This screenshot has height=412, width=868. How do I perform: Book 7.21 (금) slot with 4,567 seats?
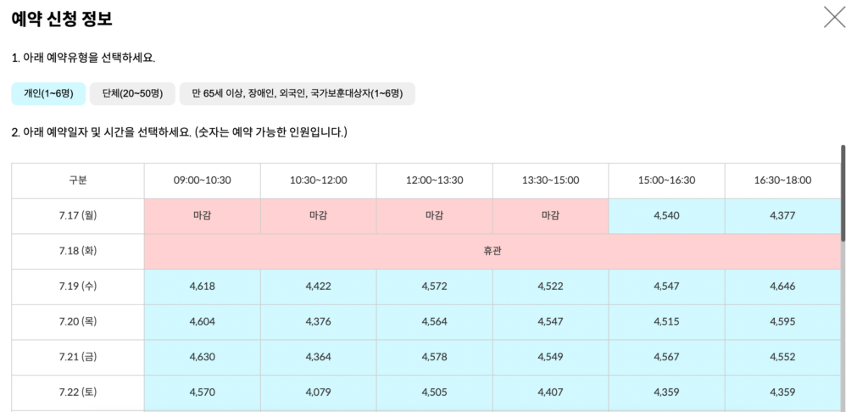[666, 358]
